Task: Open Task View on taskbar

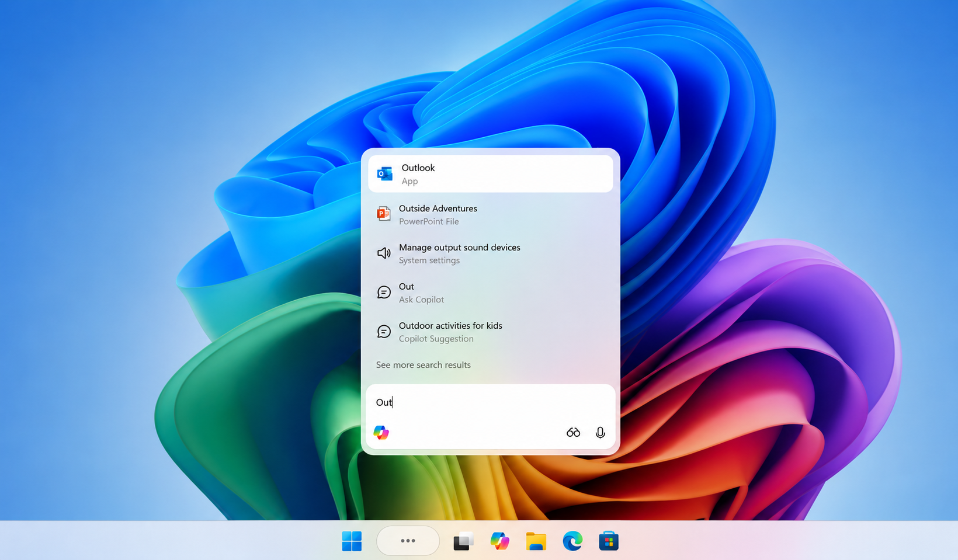Action: point(463,541)
